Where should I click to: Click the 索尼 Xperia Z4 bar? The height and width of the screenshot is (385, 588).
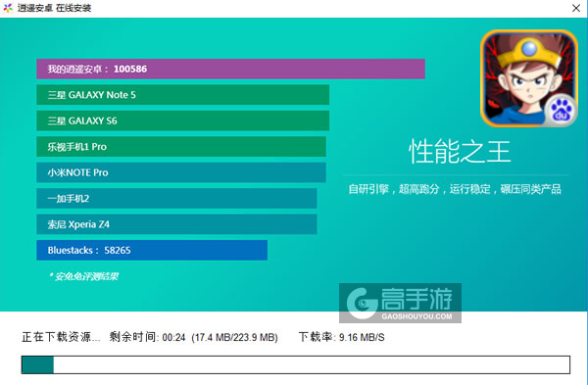[x=176, y=224]
